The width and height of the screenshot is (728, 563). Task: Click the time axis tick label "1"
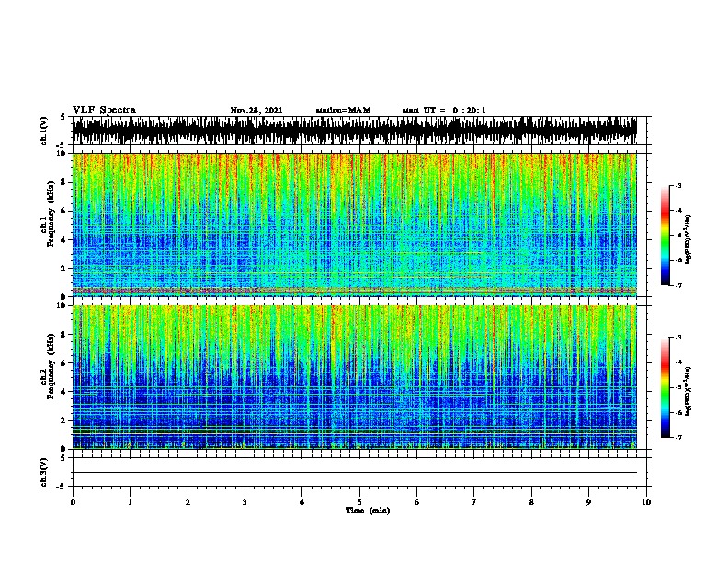point(130,502)
